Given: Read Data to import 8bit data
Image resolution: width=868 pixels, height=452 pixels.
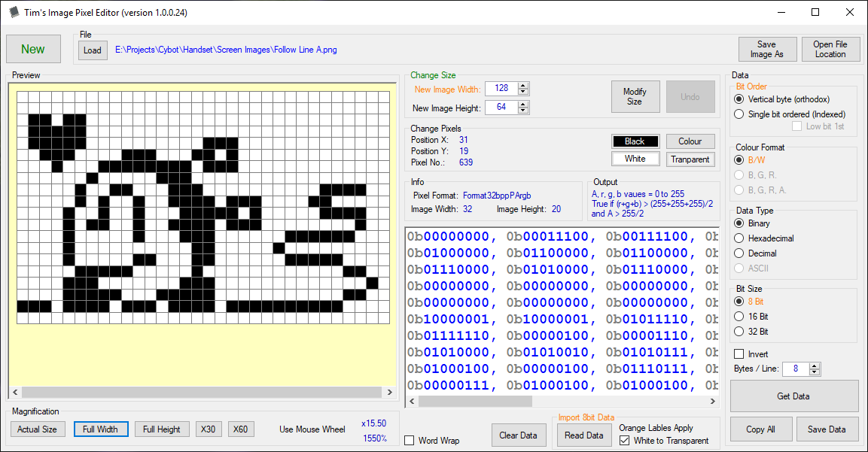Looking at the screenshot, I should click(584, 435).
